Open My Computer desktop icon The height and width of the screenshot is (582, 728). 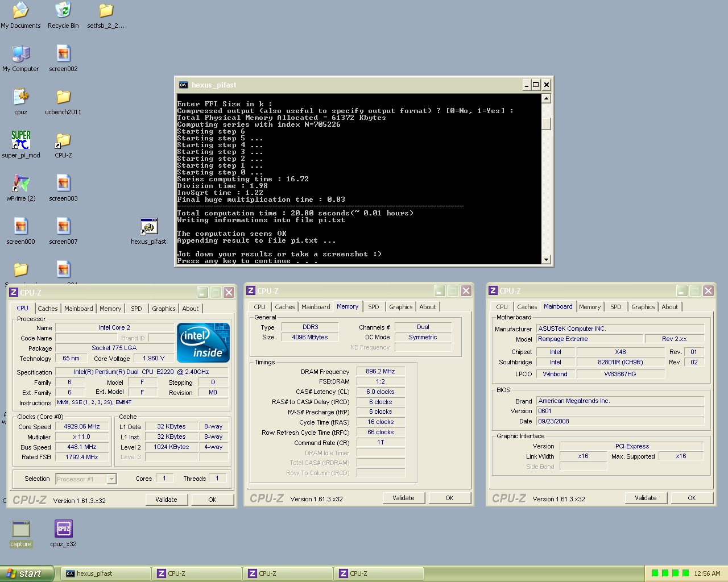(20, 54)
